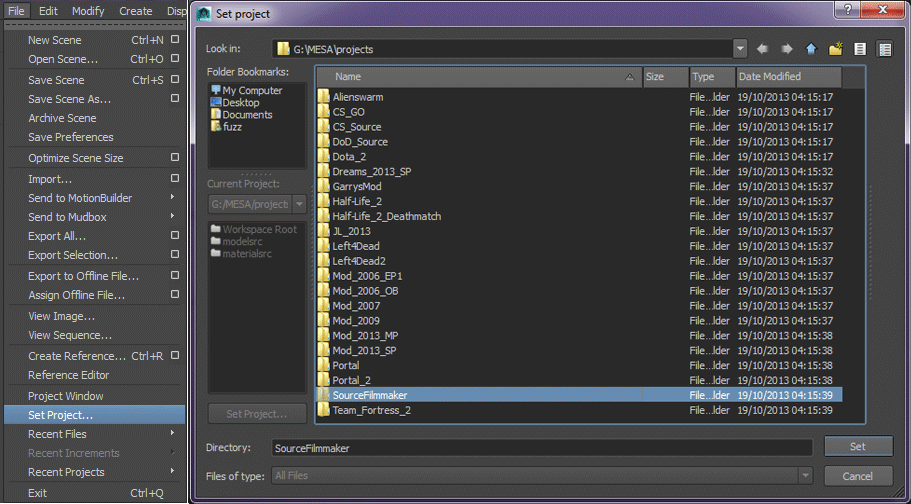Screen dimensions: 911x504
Task: Go up to the parent folder
Action: pyautogui.click(x=811, y=48)
